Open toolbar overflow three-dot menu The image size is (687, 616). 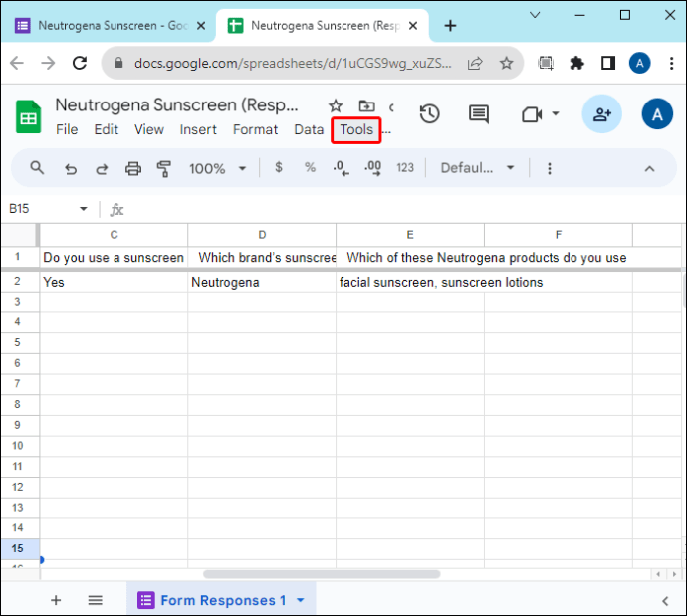[x=550, y=168]
